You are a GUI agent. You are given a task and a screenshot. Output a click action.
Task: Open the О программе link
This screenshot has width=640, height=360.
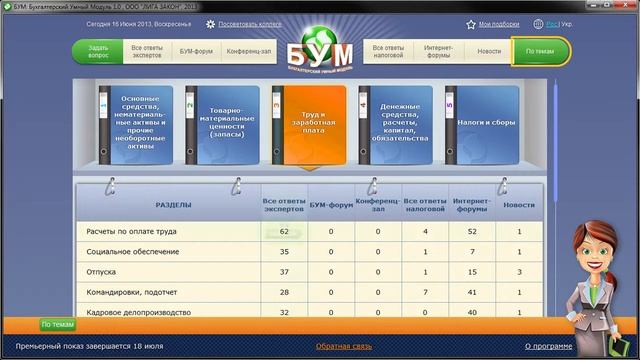(548, 346)
